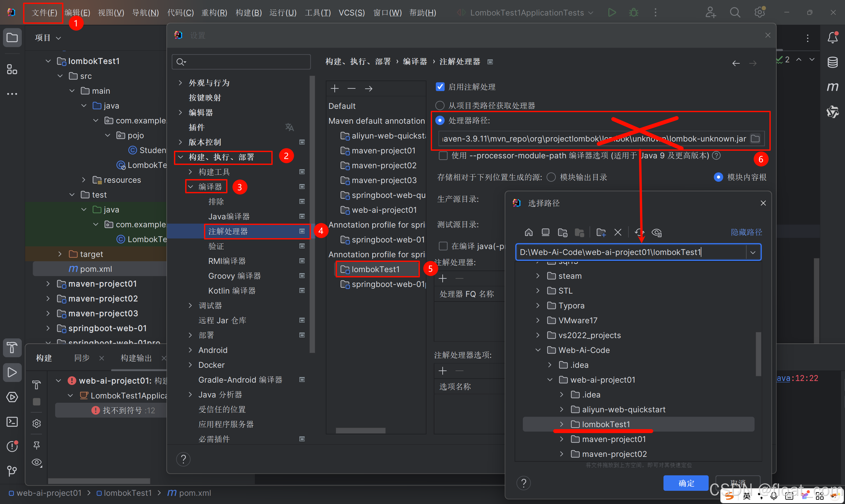Open the notifications bell

click(832, 38)
